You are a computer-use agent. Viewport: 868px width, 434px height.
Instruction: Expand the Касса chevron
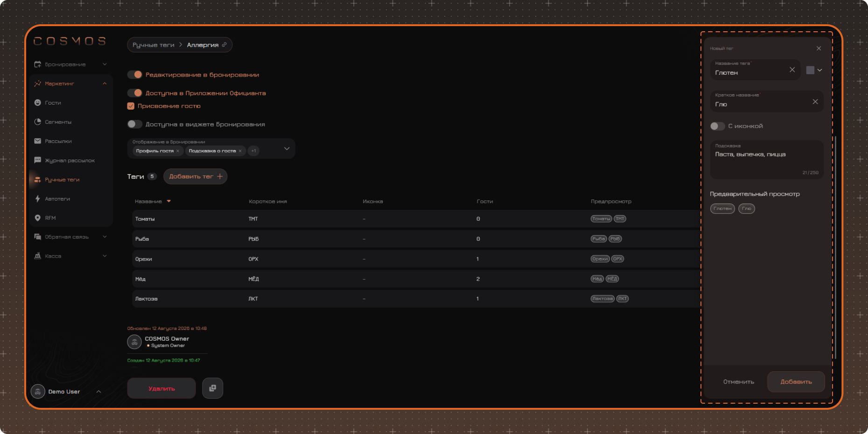tap(105, 256)
